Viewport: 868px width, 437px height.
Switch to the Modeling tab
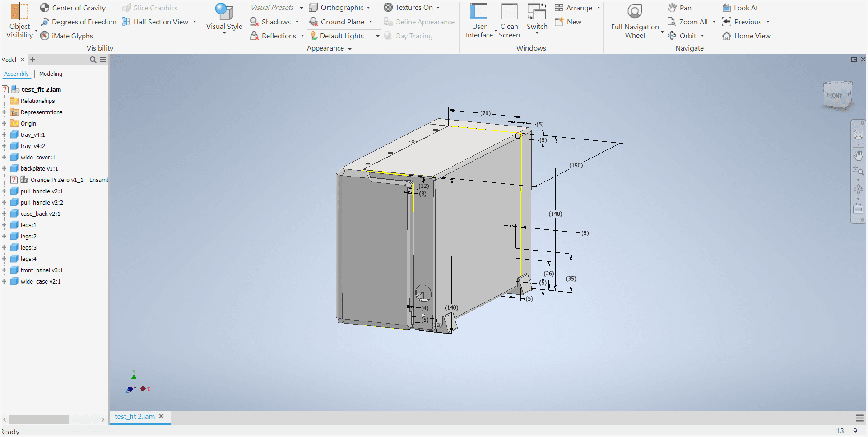click(51, 74)
